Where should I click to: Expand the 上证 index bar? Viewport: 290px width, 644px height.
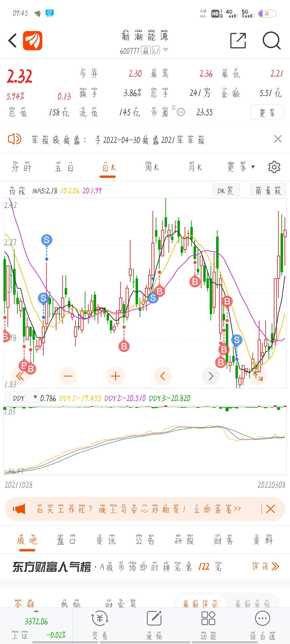(36, 626)
